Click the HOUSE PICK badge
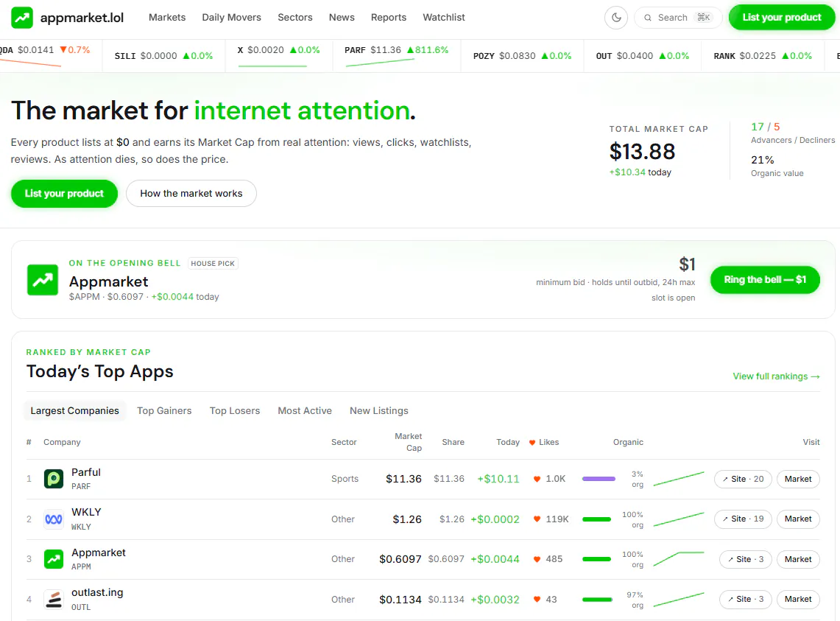The height and width of the screenshot is (621, 840). pos(213,263)
